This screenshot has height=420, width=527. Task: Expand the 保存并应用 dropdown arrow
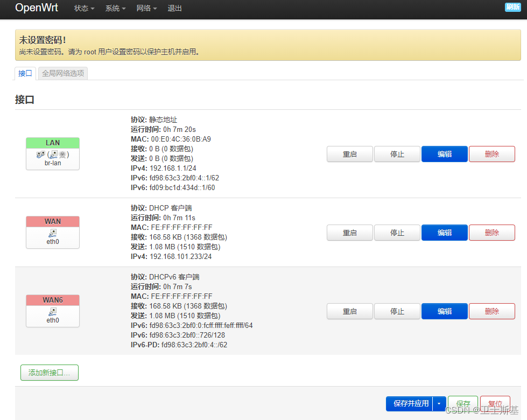click(439, 403)
